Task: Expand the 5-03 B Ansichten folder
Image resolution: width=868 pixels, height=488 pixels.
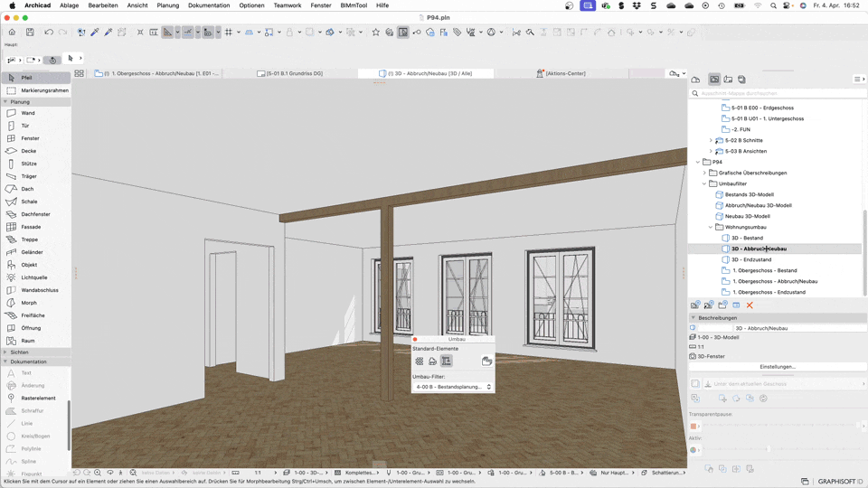Action: pos(711,151)
